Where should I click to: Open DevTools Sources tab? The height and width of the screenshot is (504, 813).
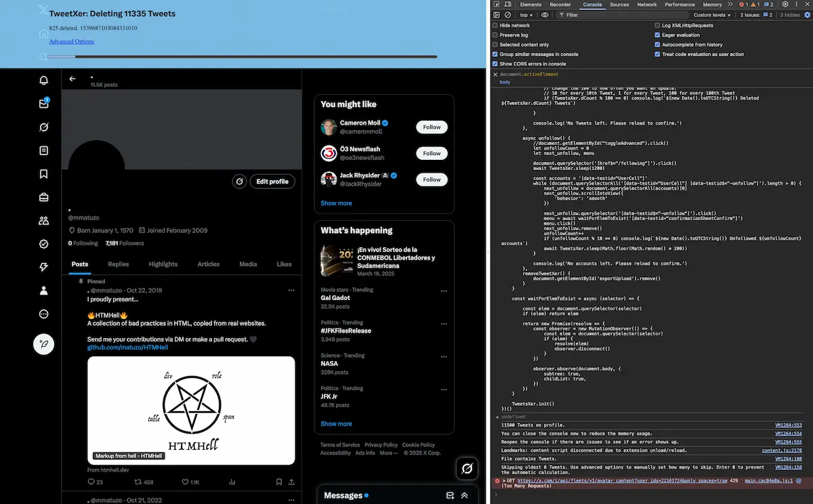pyautogui.click(x=619, y=5)
